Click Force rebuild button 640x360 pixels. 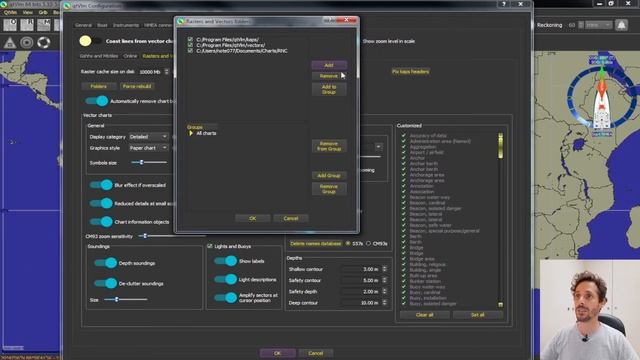tap(137, 86)
